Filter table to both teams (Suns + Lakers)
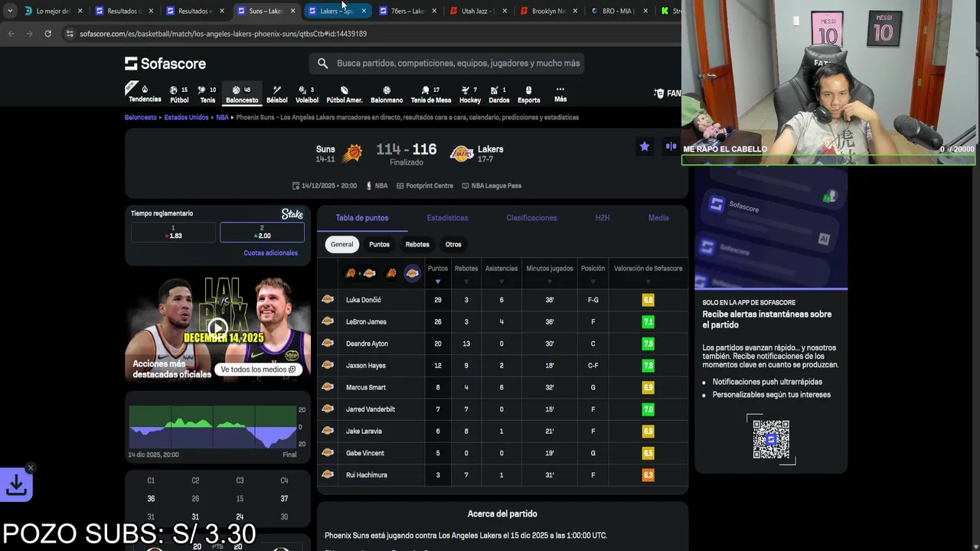980x551 pixels. [x=360, y=273]
